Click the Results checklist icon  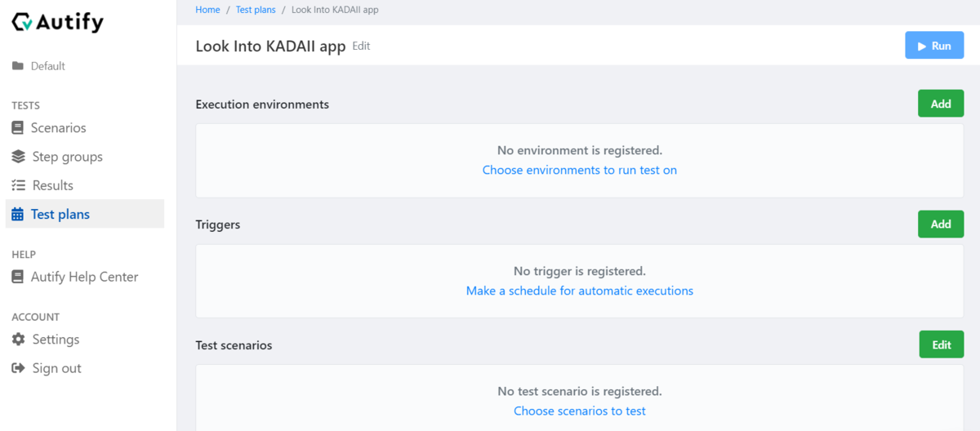[x=18, y=185]
